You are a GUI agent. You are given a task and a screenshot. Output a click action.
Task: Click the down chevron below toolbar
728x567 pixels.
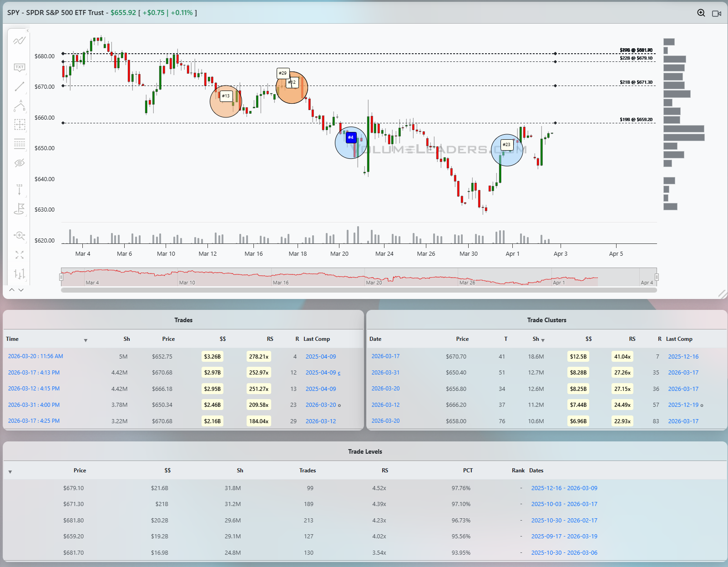(x=20, y=289)
